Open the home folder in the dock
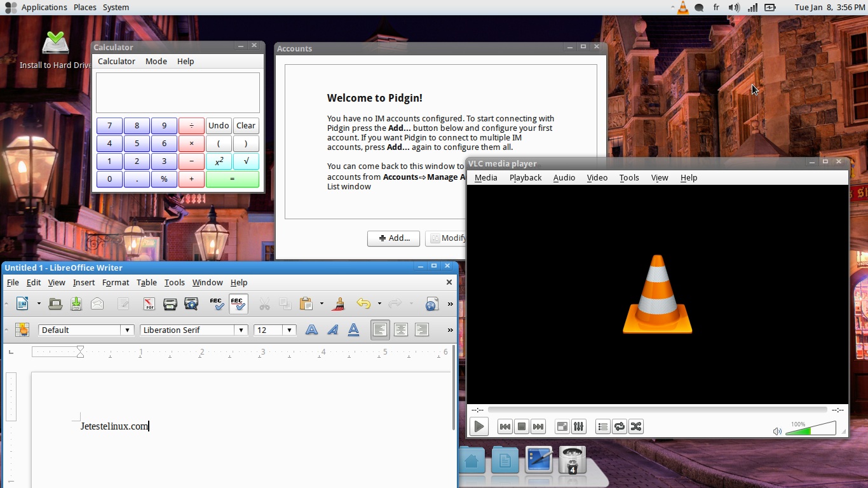868x488 pixels. pyautogui.click(x=471, y=461)
